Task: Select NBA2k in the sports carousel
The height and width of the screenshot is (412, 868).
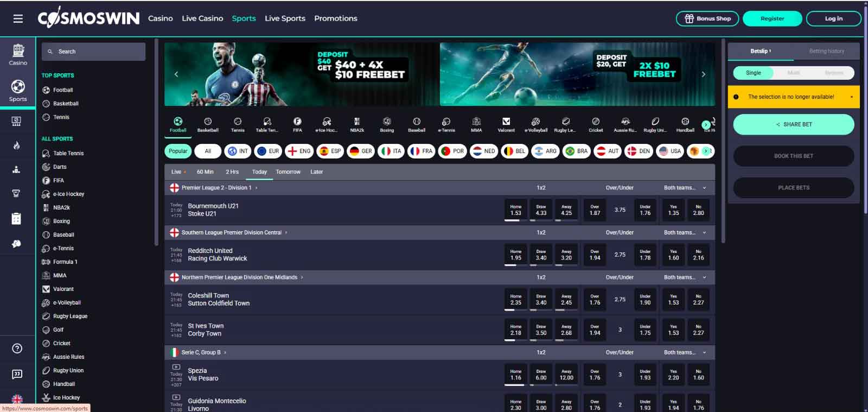Action: click(x=357, y=124)
